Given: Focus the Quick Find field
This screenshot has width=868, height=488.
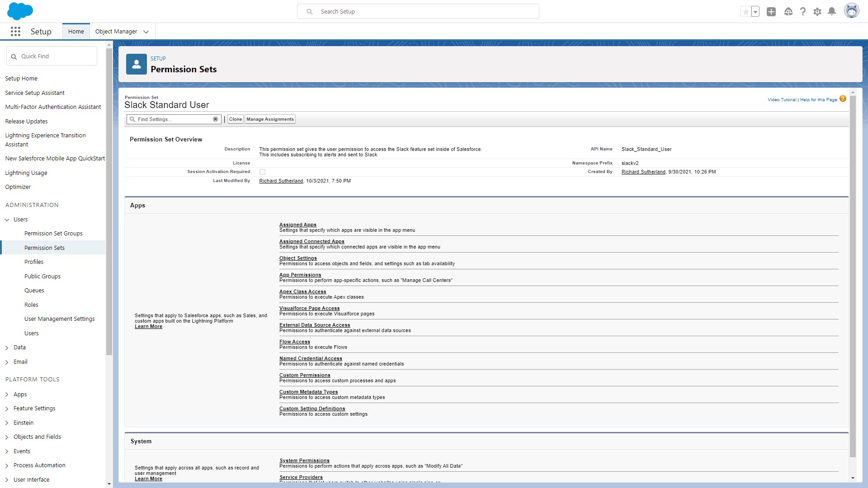Looking at the screenshot, I should [52, 56].
